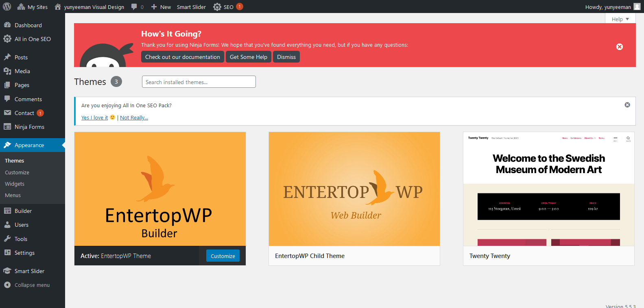Open Customize submenu item
Screen dimensions: 644x308
[x=17, y=172]
